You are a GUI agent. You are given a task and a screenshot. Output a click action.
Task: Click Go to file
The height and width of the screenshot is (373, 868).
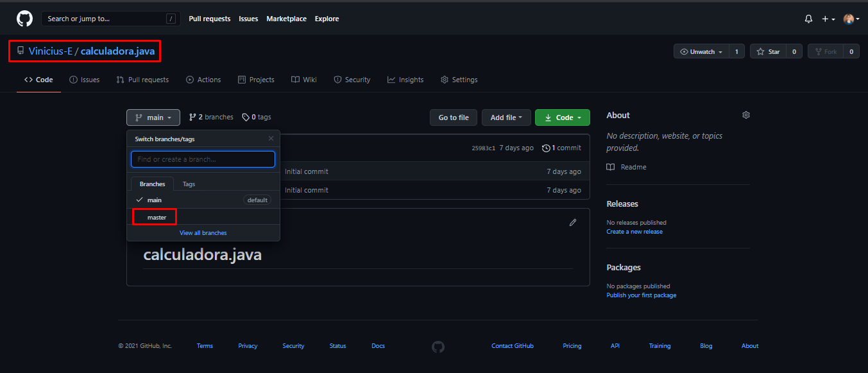(x=454, y=117)
